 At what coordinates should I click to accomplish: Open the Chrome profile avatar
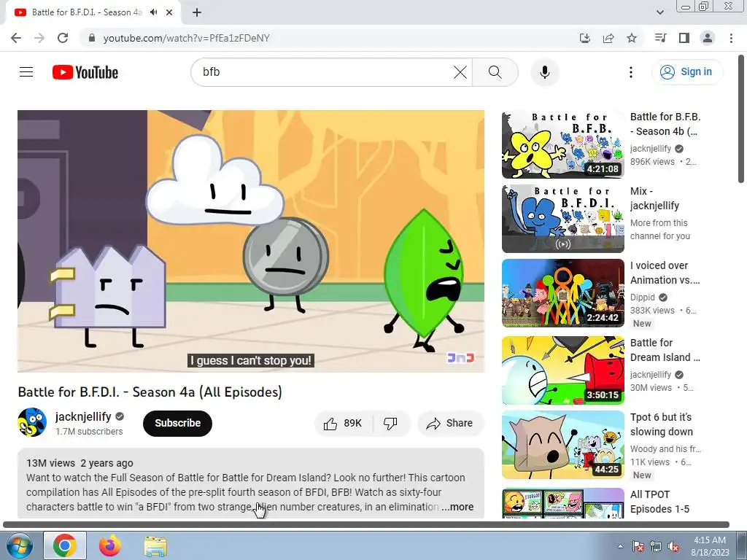click(x=708, y=38)
